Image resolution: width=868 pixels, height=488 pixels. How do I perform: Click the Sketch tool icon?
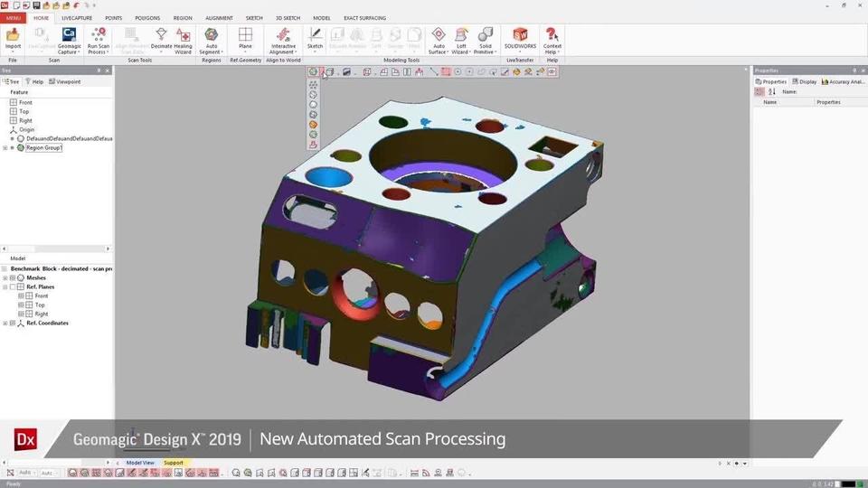point(315,35)
